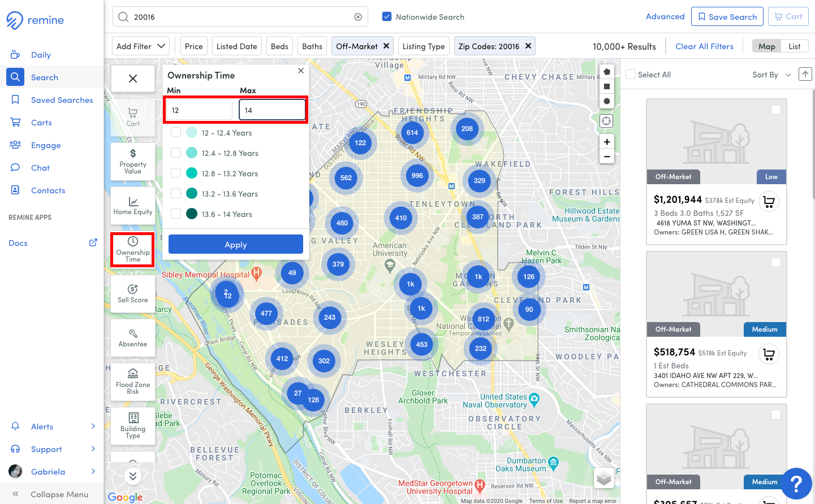The height and width of the screenshot is (504, 815).
Task: Select the circle draw tool on map
Action: [x=606, y=101]
